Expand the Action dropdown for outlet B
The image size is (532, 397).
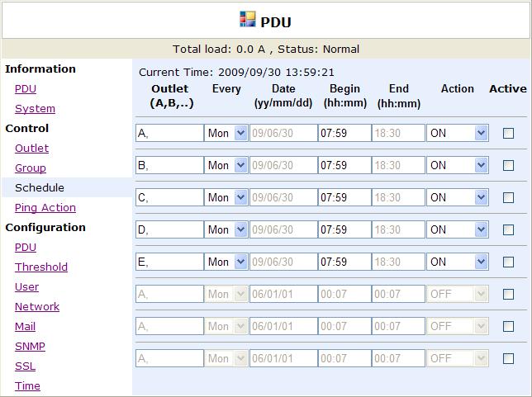(x=458, y=165)
